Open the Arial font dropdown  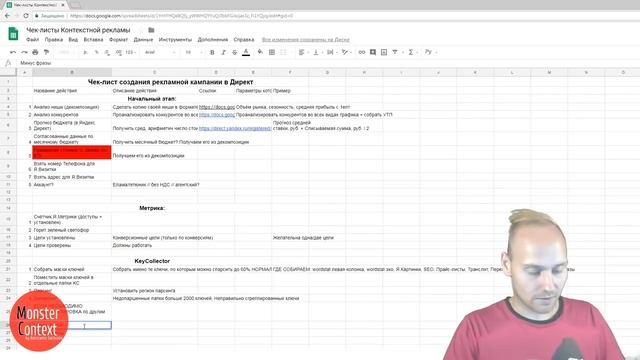[160, 52]
